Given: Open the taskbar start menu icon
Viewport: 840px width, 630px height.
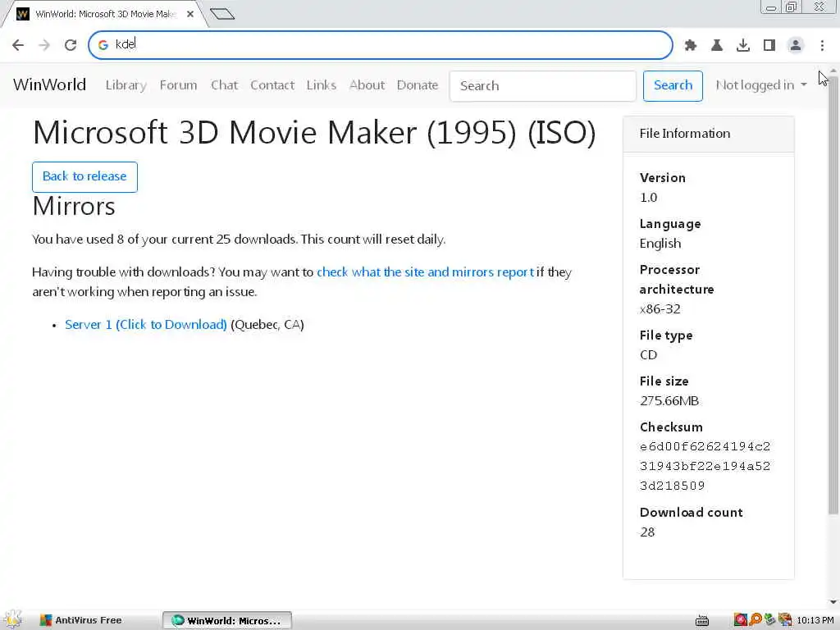Looking at the screenshot, I should click(x=13, y=620).
